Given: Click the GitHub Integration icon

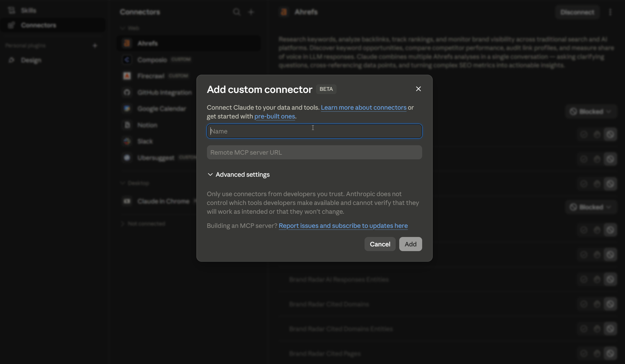Looking at the screenshot, I should coord(127,92).
